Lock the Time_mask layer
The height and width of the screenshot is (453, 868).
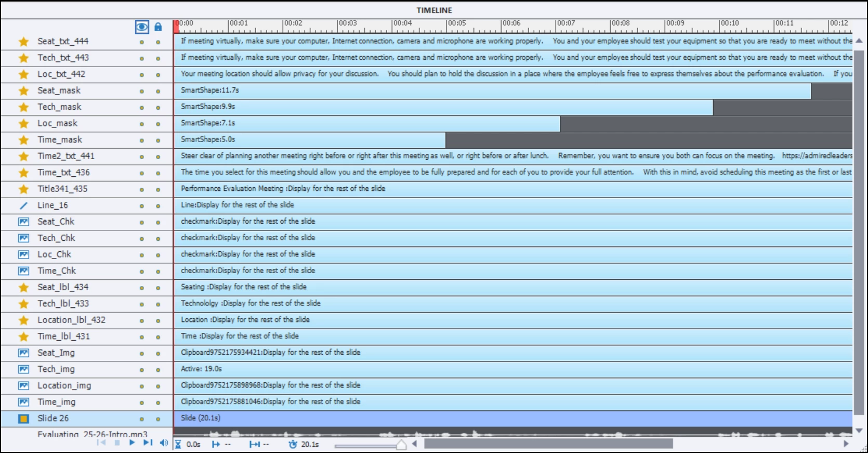point(158,140)
